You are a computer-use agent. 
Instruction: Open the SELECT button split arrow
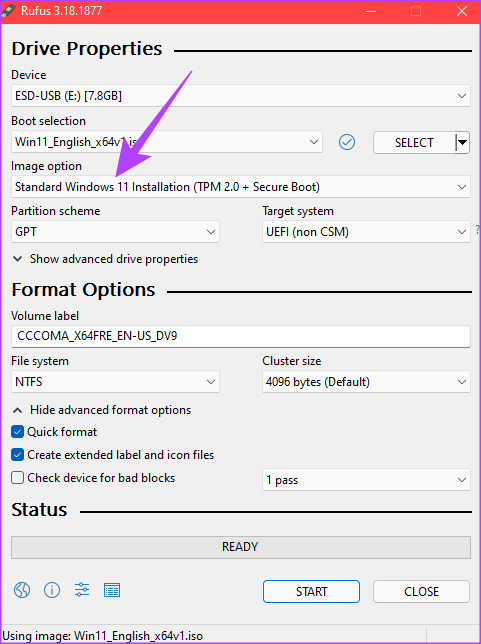[462, 143]
